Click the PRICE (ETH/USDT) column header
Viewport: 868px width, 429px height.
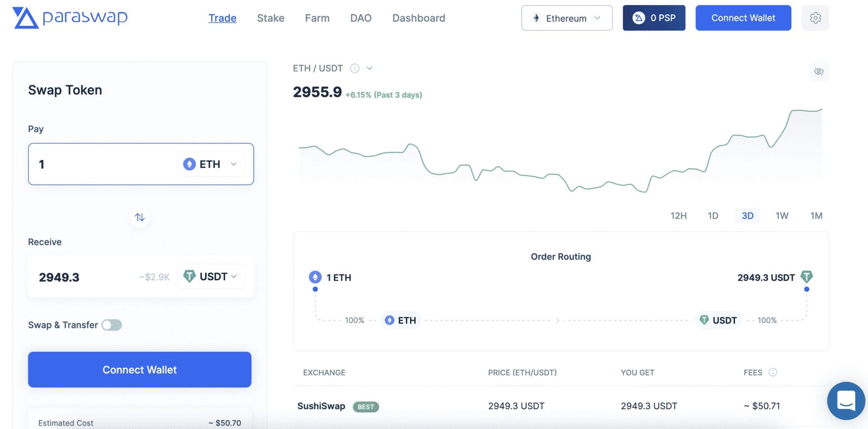tap(522, 372)
